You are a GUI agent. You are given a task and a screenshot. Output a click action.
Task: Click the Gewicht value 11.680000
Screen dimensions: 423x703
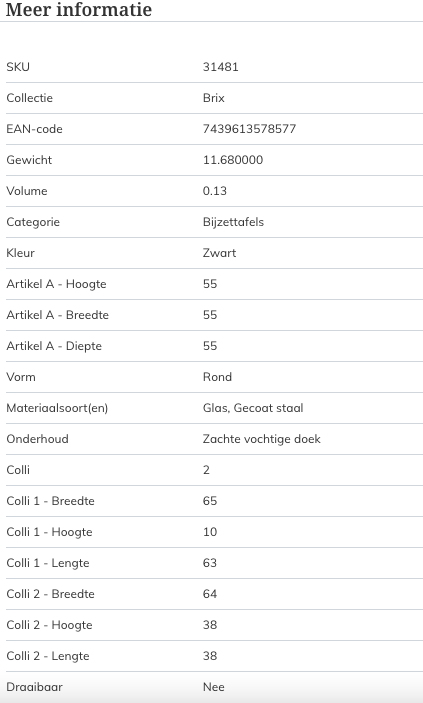[x=233, y=160]
